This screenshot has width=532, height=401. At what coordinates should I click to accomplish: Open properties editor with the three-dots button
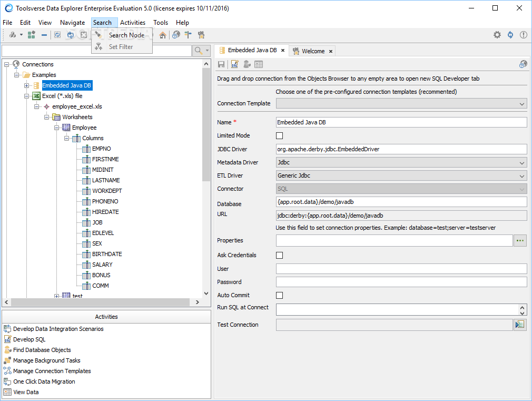click(520, 240)
